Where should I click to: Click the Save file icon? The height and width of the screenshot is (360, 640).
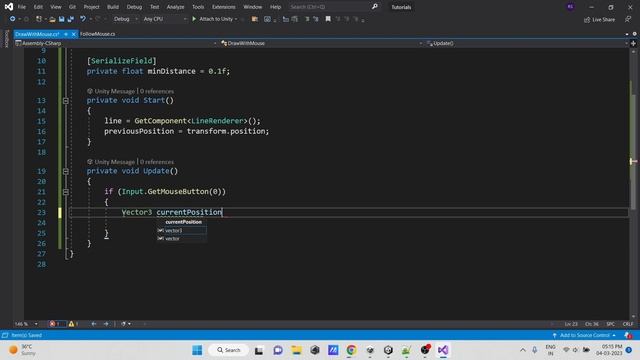62,19
